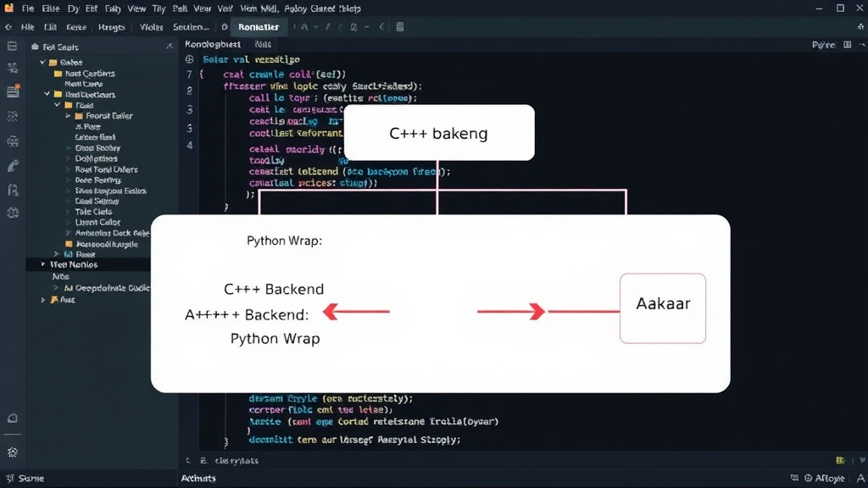Select the Nost Cerliens folder row

coord(88,74)
